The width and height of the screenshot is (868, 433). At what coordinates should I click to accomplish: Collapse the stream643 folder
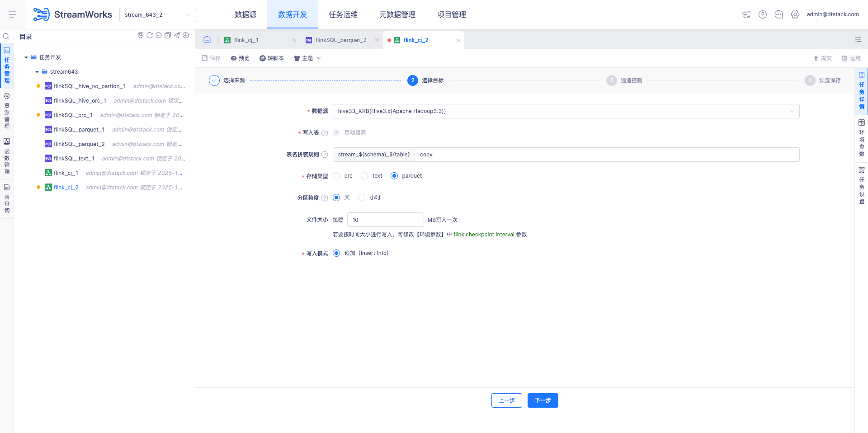point(37,72)
